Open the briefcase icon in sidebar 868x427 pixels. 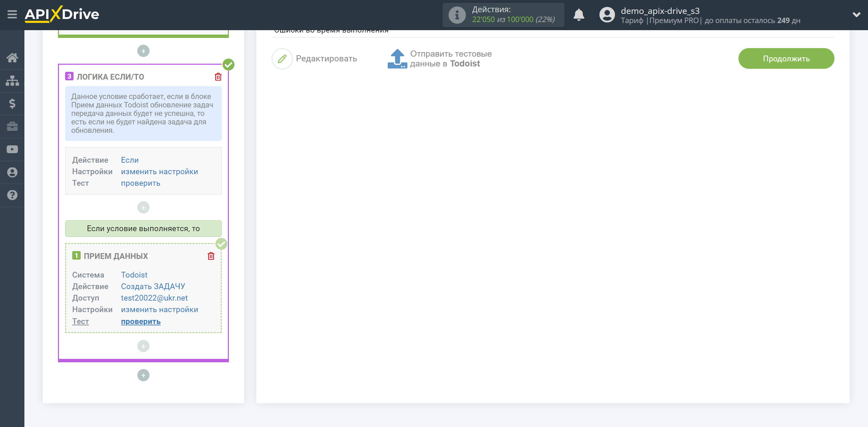tap(12, 126)
